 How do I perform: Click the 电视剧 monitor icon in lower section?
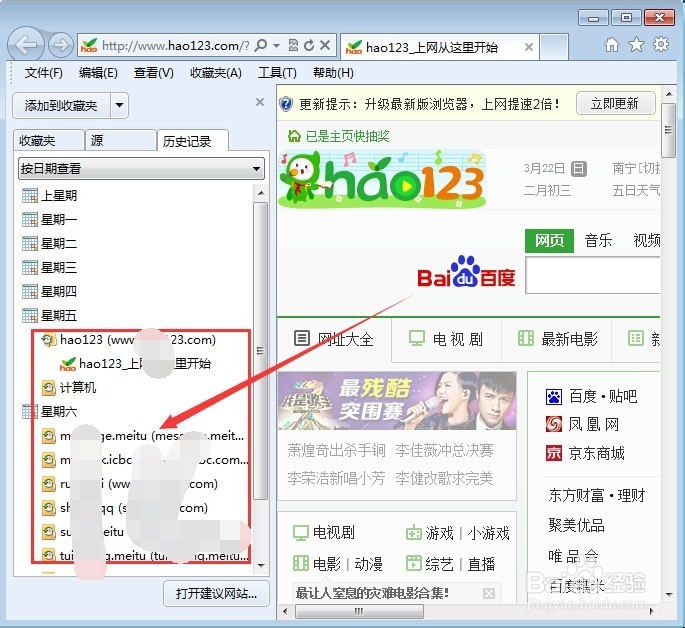coord(301,533)
